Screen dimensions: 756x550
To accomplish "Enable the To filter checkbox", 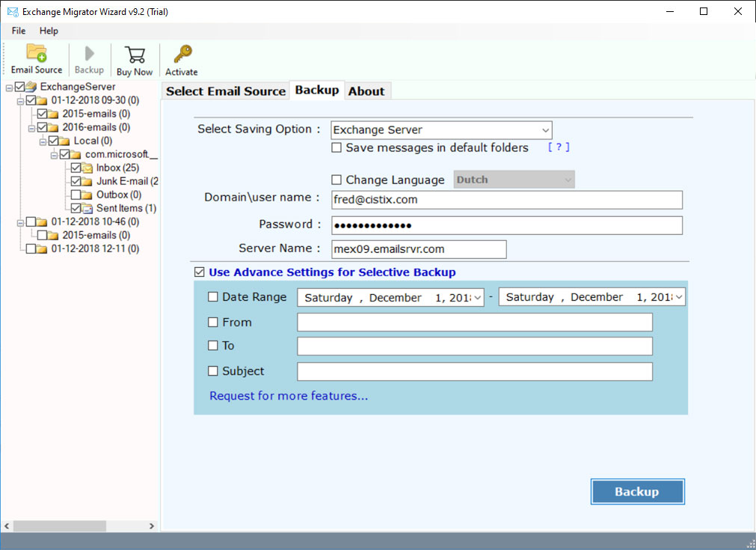I will 212,346.
